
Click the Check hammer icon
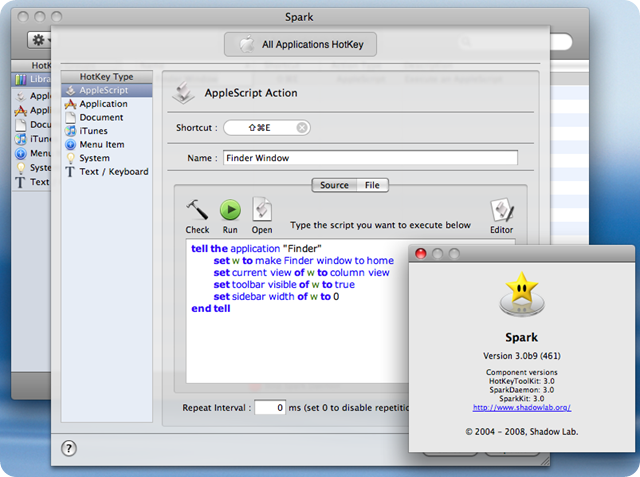[x=197, y=210]
